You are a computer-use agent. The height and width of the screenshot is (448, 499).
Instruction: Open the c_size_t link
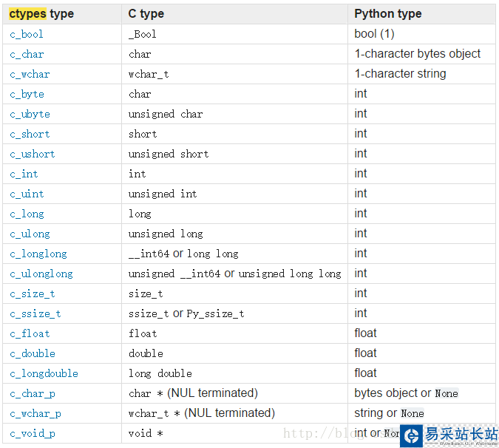pyautogui.click(x=33, y=293)
